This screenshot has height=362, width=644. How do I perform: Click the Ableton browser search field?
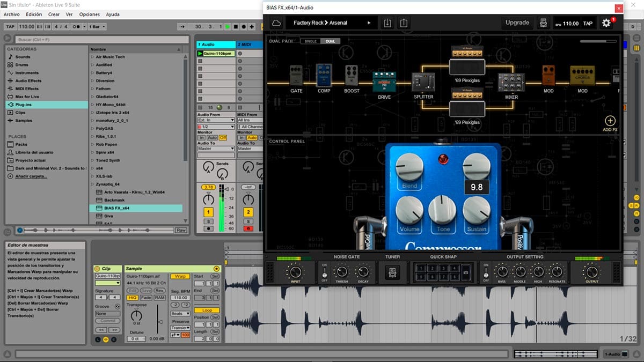102,39
